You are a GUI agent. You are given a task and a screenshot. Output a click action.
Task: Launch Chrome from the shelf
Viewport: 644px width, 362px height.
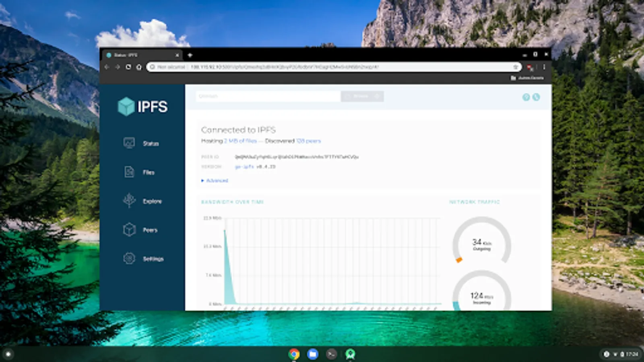pyautogui.click(x=294, y=354)
